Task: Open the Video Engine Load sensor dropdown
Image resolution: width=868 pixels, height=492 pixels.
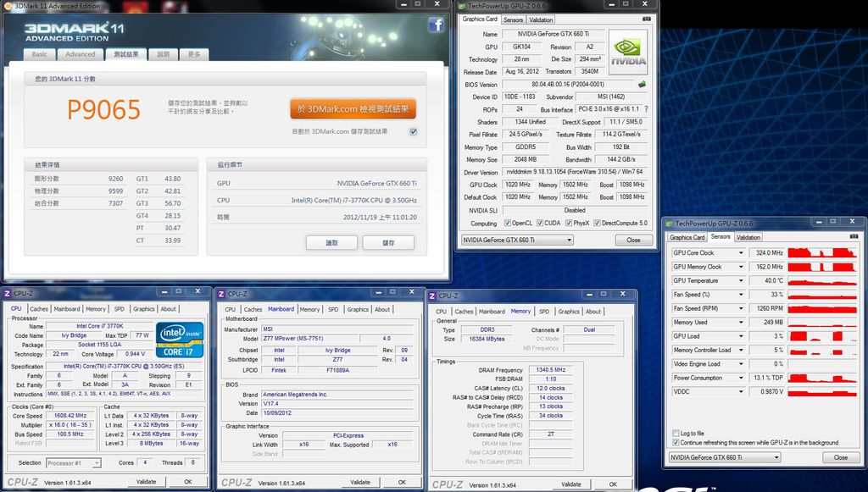Action: (741, 364)
